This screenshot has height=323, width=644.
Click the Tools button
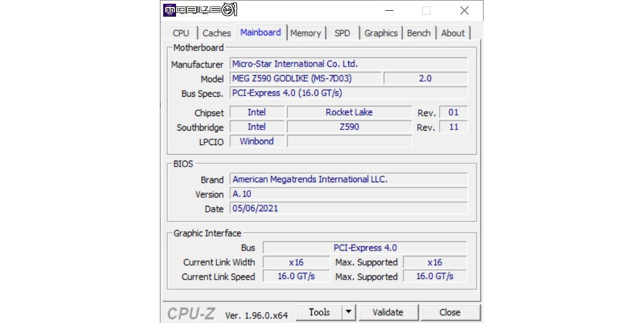[x=319, y=312]
